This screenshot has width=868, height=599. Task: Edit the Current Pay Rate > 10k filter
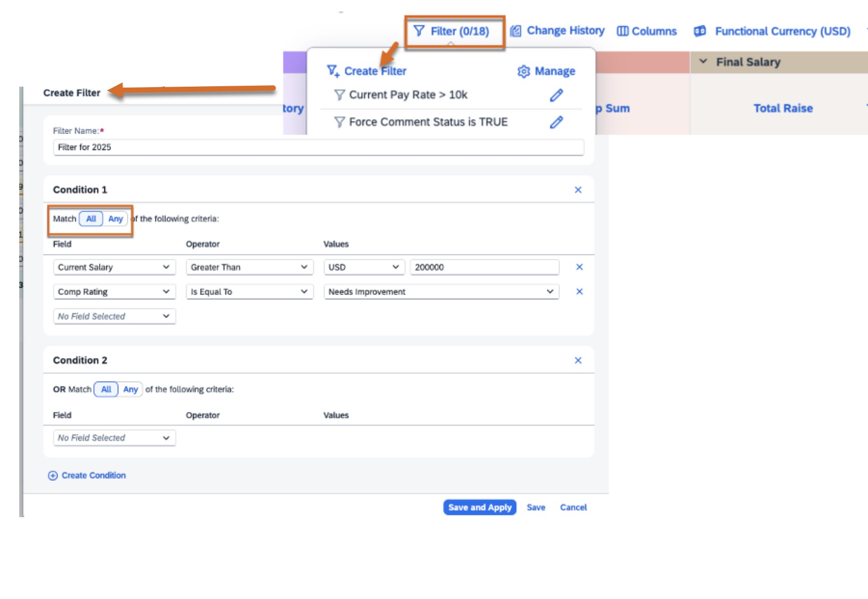(x=556, y=95)
